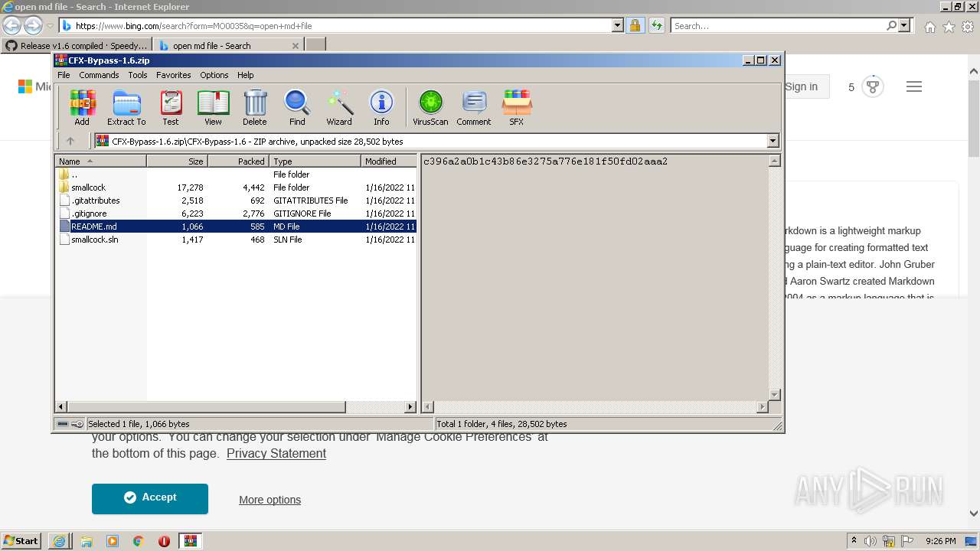Open IE Favorites star icon
980x551 pixels.
coord(949,27)
